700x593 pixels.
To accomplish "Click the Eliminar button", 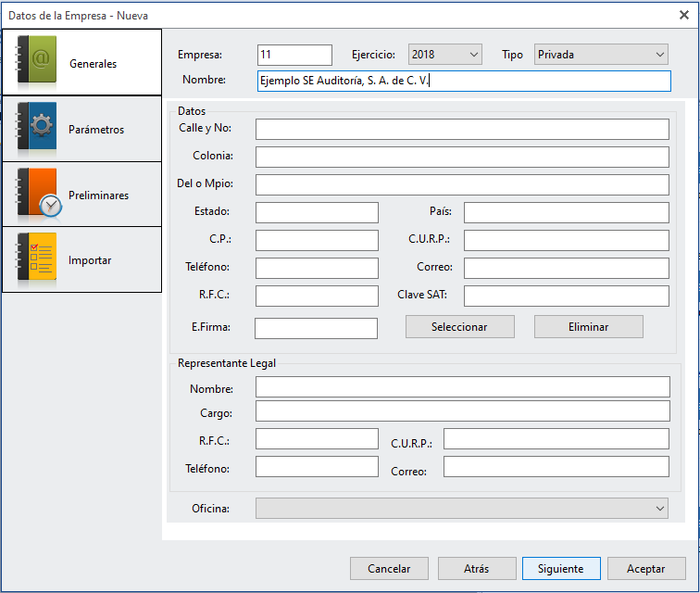I will 588,327.
